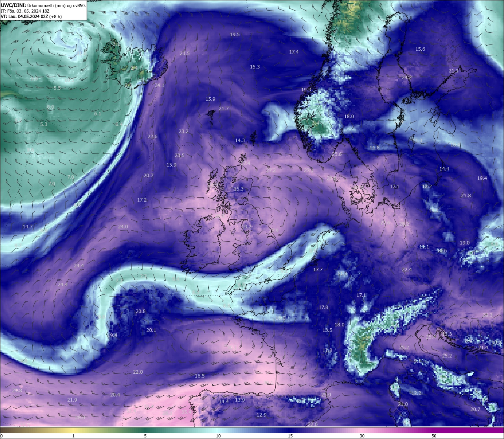Click the 21.8 value in the east
The width and height of the screenshot is (504, 439).
[466, 196]
